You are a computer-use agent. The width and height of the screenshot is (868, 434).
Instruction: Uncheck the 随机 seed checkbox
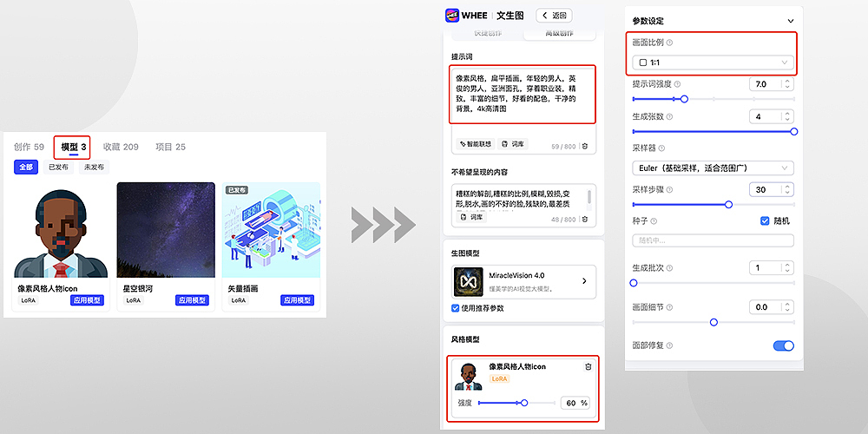click(x=765, y=220)
